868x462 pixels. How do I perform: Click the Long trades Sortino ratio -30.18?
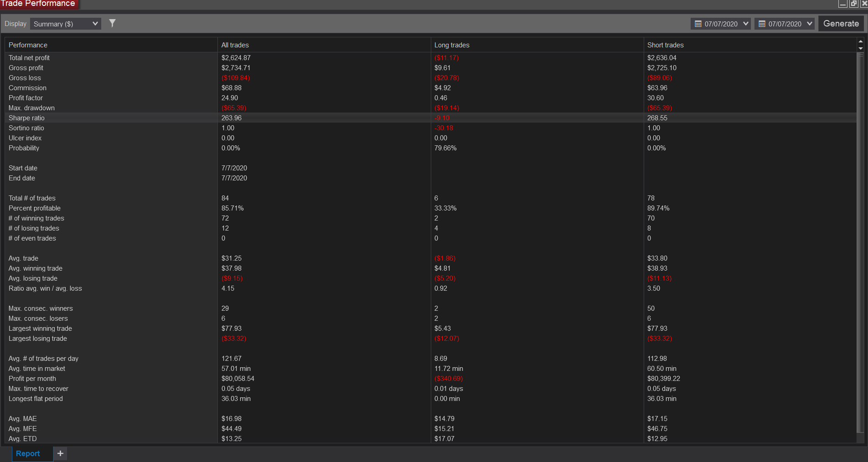pos(444,128)
